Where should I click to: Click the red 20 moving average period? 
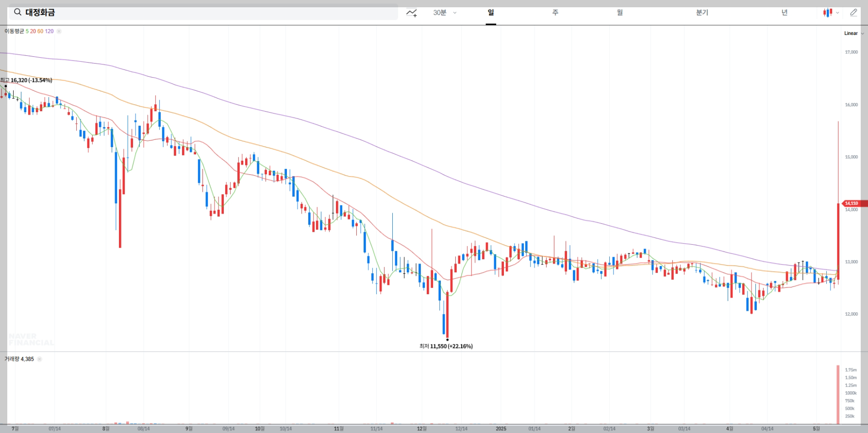tap(33, 31)
